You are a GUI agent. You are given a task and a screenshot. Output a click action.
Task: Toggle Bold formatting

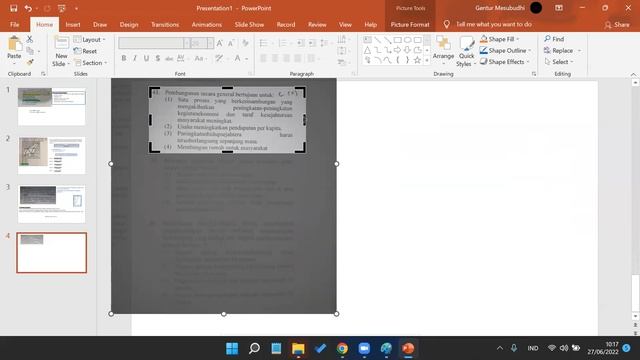[x=124, y=58]
